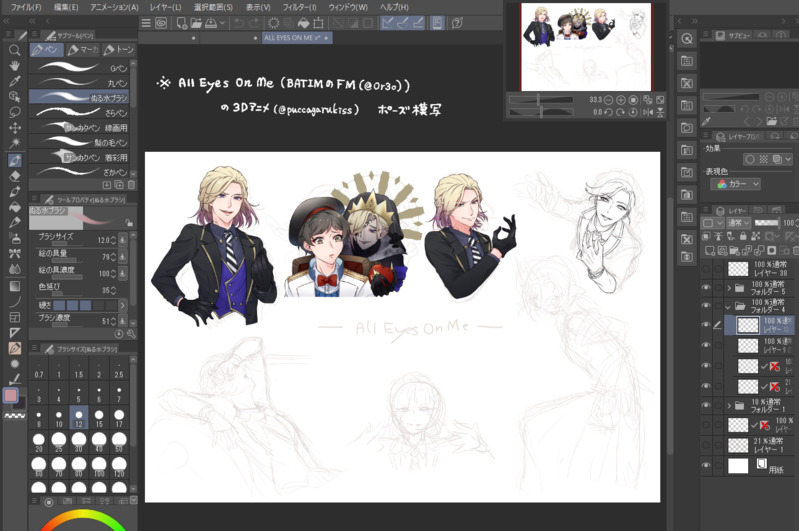Hide the フォルダー 5 folder layer
799x531 pixels.
click(706, 288)
